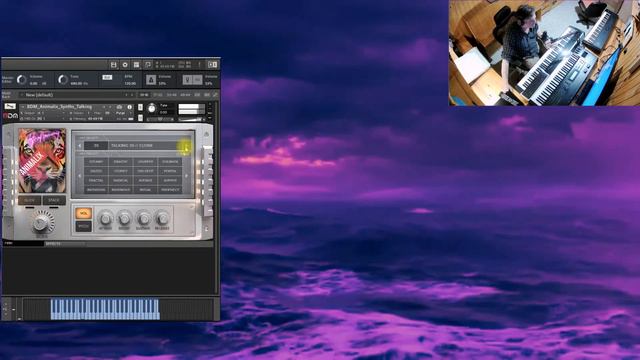640x360 pixels.
Task: Click the Attack knob
Action: pyautogui.click(x=105, y=219)
